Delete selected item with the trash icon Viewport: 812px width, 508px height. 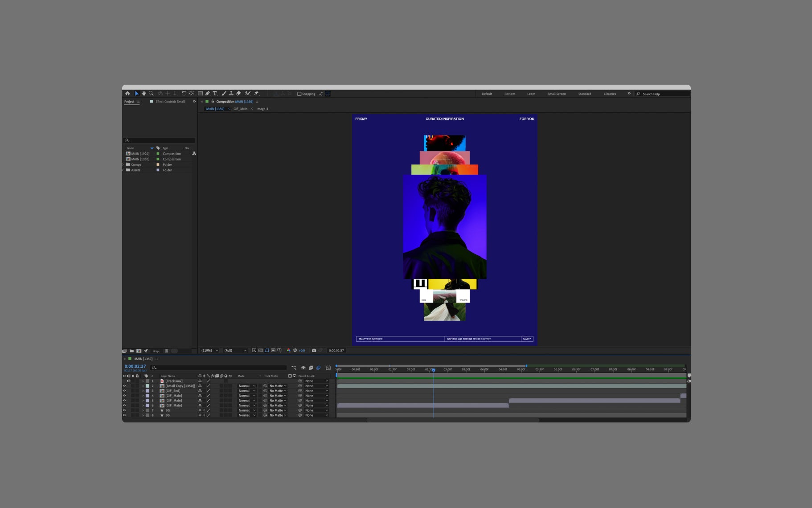pos(167,351)
